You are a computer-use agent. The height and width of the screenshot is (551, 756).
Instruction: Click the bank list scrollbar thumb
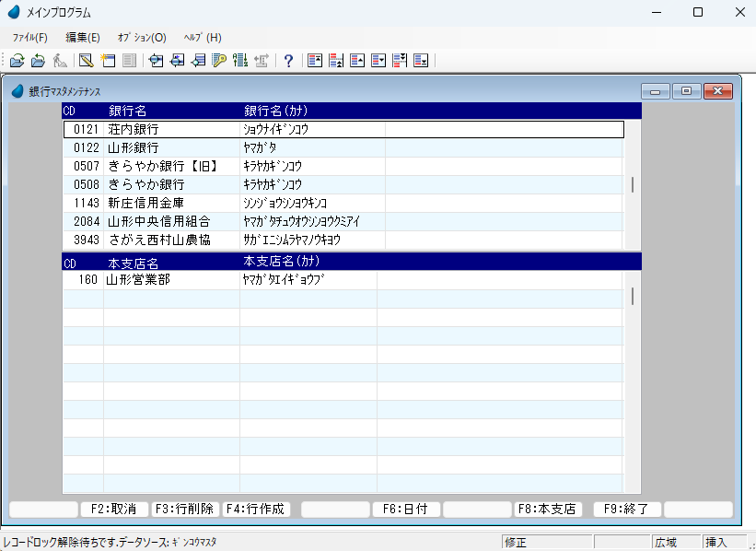(x=633, y=184)
